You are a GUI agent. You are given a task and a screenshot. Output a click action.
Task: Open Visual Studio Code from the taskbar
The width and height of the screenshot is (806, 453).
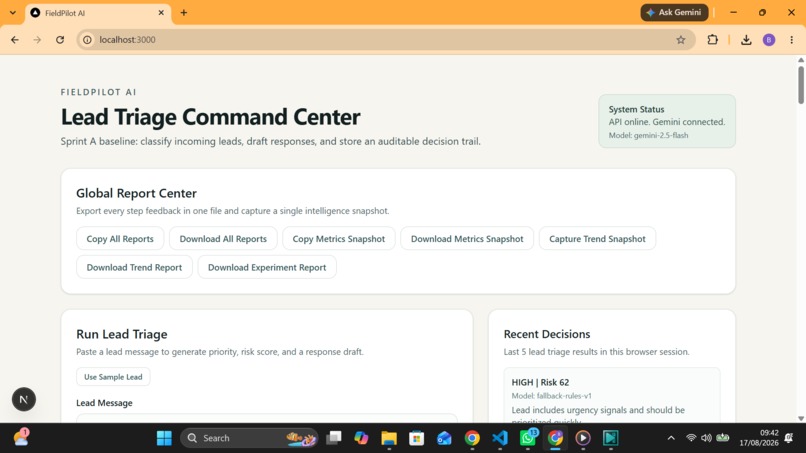tap(500, 438)
